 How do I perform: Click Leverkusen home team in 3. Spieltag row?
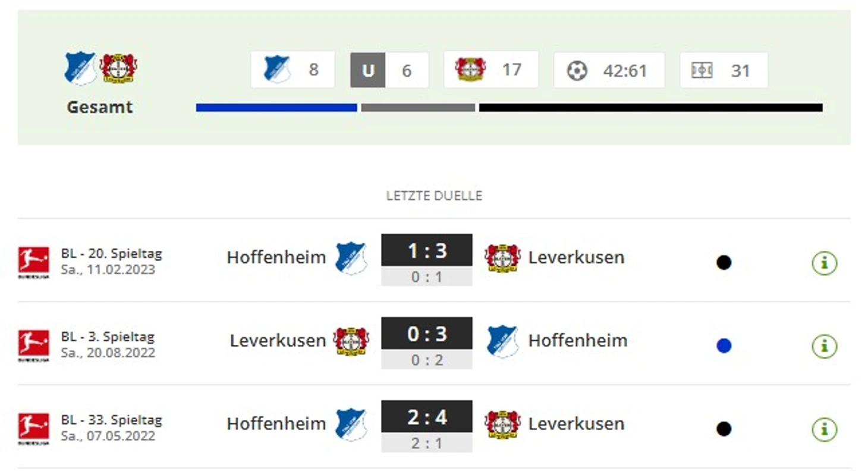pos(278,340)
